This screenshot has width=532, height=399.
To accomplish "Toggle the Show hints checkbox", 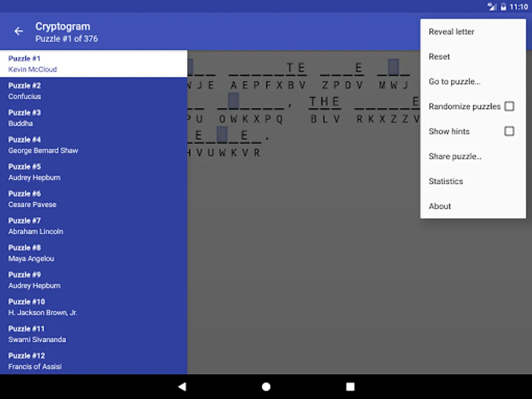I will click(509, 131).
